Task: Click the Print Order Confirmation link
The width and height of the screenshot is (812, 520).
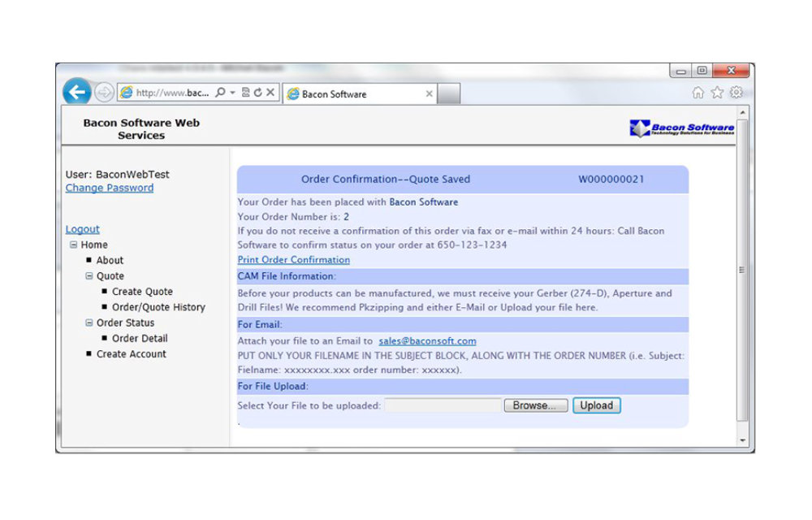Action: 294,259
